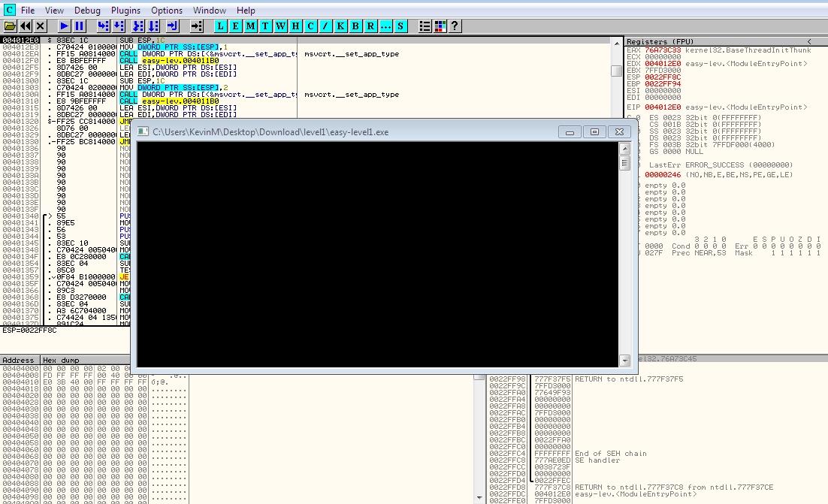Open the Breakpoints window (B button)
Screen dimensions: 828x504
(x=356, y=26)
